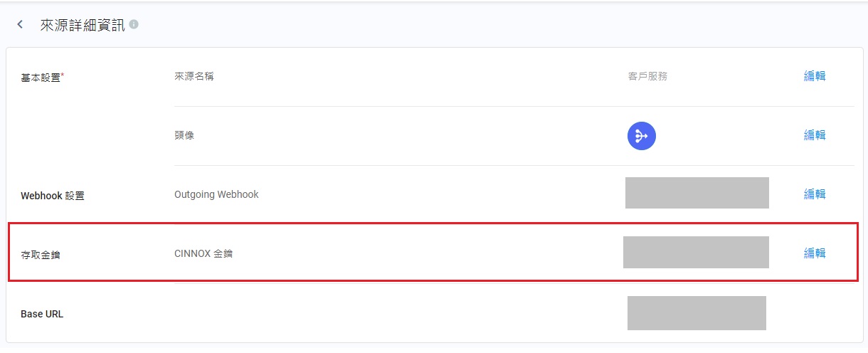Click the 基本設置 section label

point(42,77)
